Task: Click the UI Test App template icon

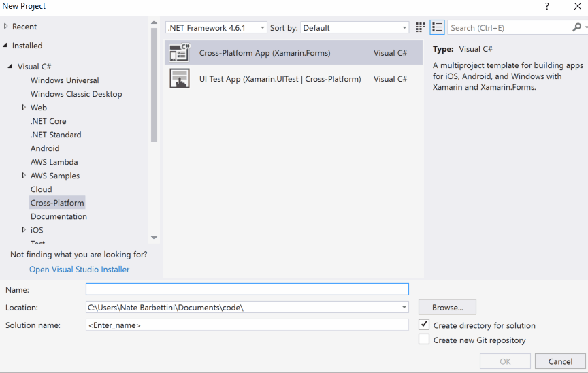Action: [x=179, y=79]
